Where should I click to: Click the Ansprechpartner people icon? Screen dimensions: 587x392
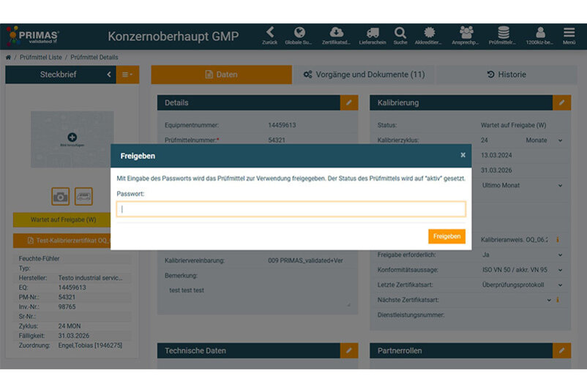[x=466, y=32]
